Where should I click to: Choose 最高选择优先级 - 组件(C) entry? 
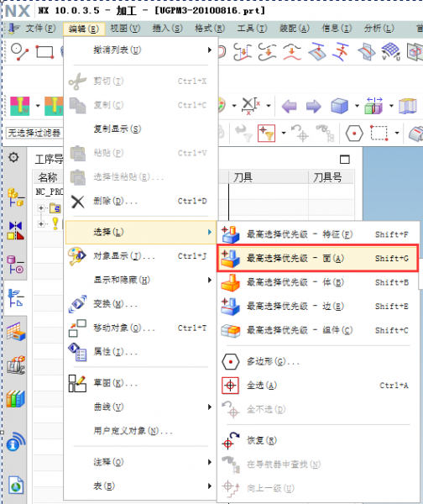(x=317, y=330)
